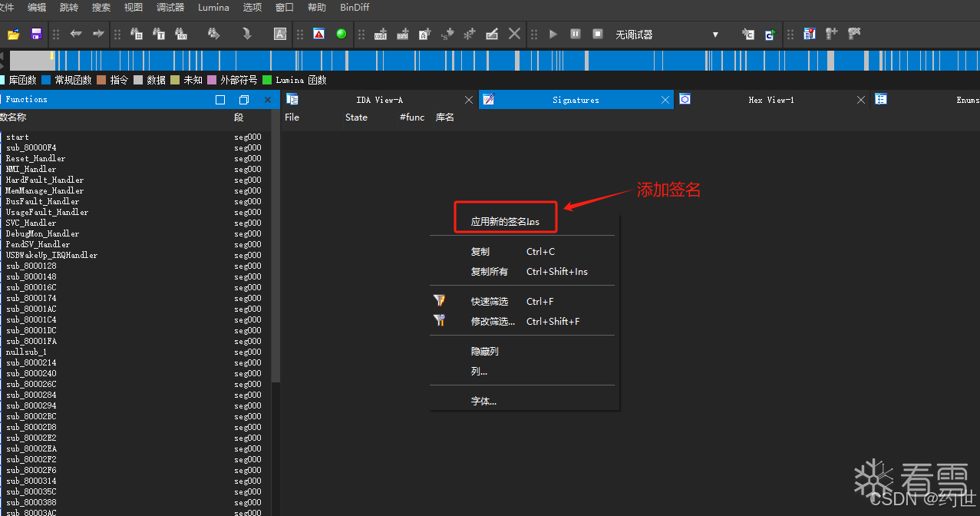The width and height of the screenshot is (980, 516).
Task: Save the database using the floppy icon
Action: [x=36, y=34]
